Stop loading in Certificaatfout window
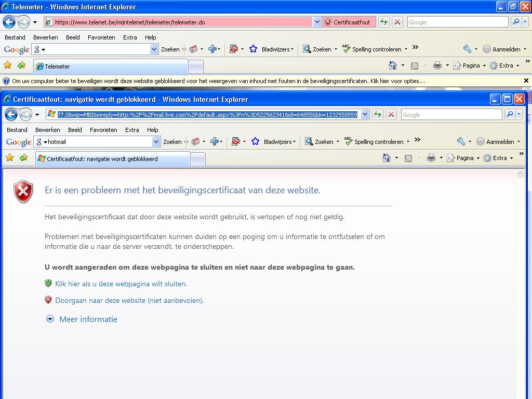The width and height of the screenshot is (532, 399). tap(391, 114)
